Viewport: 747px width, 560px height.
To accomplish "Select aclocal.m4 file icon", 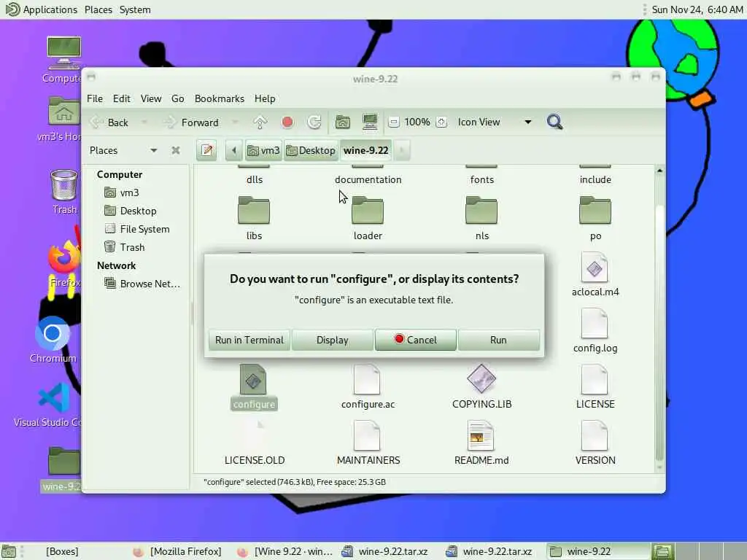I will click(x=595, y=267).
